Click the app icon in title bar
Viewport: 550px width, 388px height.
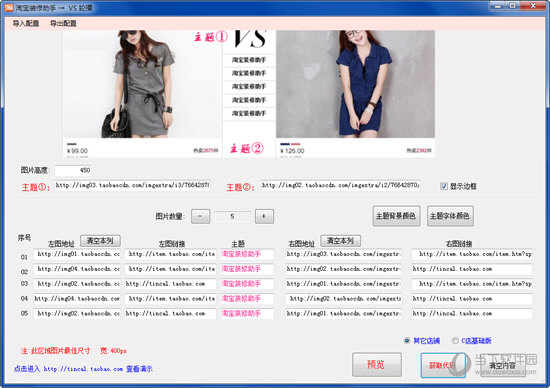click(8, 7)
